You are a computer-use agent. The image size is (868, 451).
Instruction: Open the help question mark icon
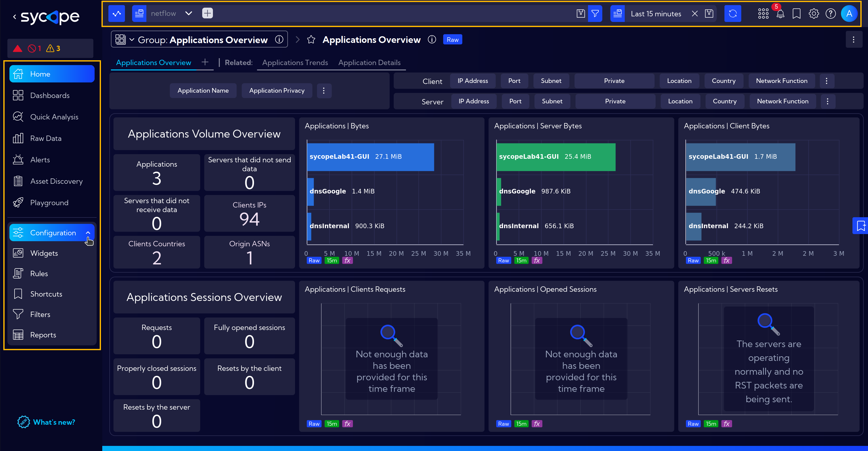(x=831, y=14)
